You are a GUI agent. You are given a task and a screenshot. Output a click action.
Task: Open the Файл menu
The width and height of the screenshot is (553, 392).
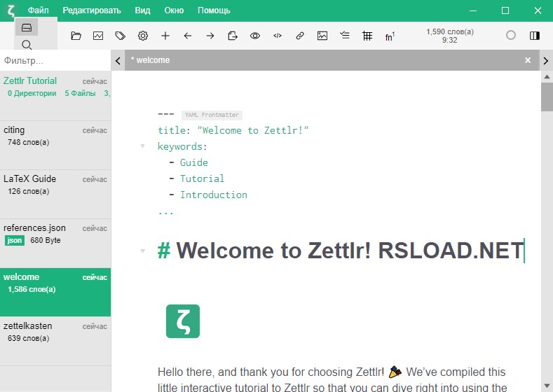[x=38, y=10]
